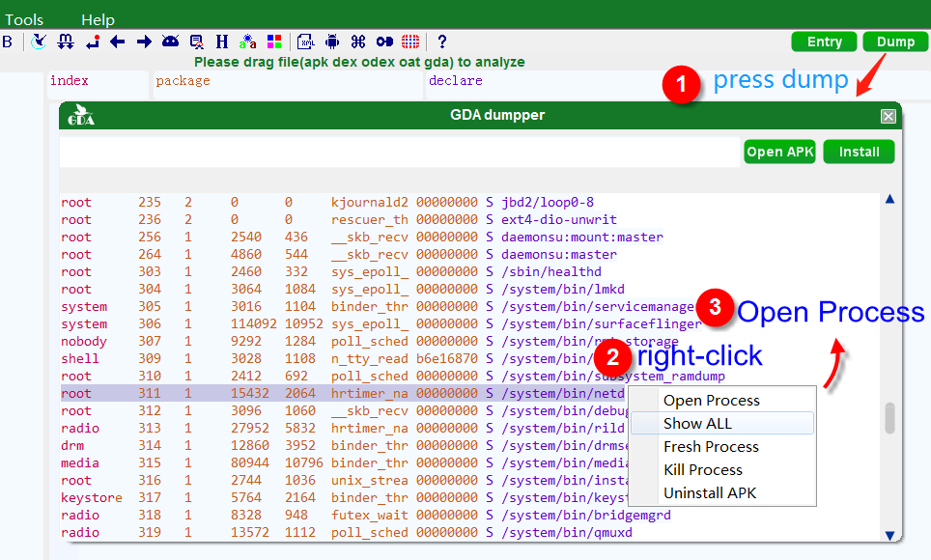Open the Help menu
931x560 pixels.
(x=98, y=19)
